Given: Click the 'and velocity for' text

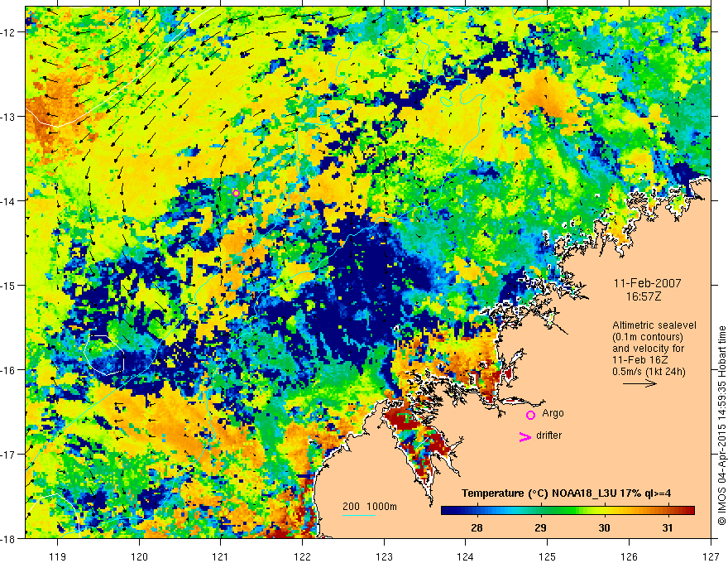Looking at the screenshot, I should 648,349.
